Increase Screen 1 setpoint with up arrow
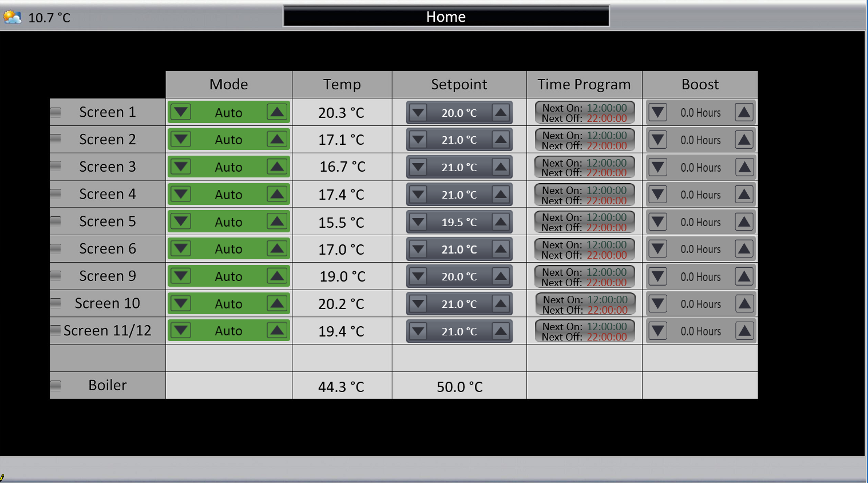 pos(501,113)
